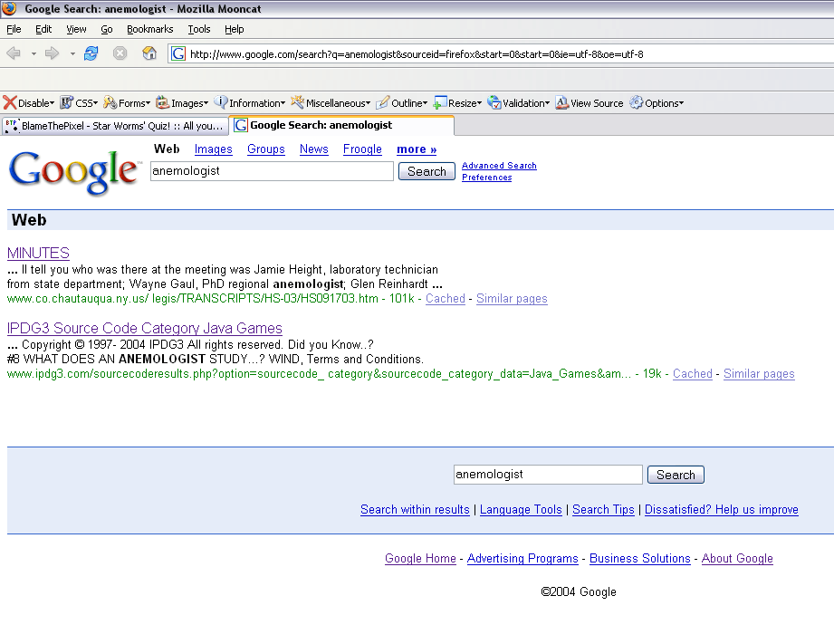Screen dimensions: 834x644
Task: Click the Stop loading icon
Action: point(120,53)
